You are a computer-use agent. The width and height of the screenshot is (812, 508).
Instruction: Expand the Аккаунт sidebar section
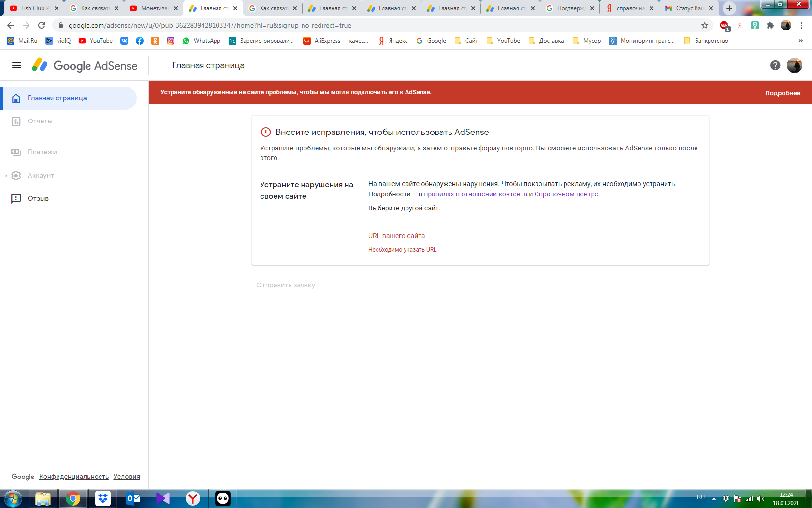tap(6, 176)
